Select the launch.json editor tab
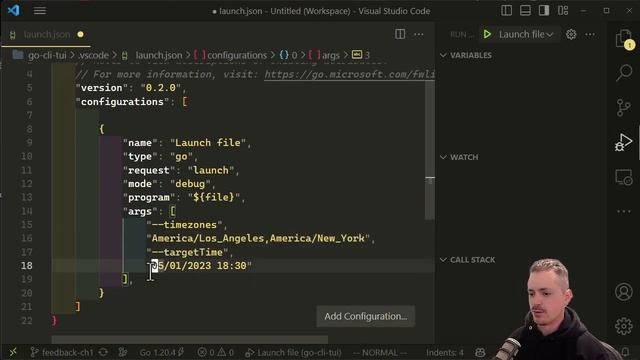This screenshot has height=360, width=640. click(47, 35)
